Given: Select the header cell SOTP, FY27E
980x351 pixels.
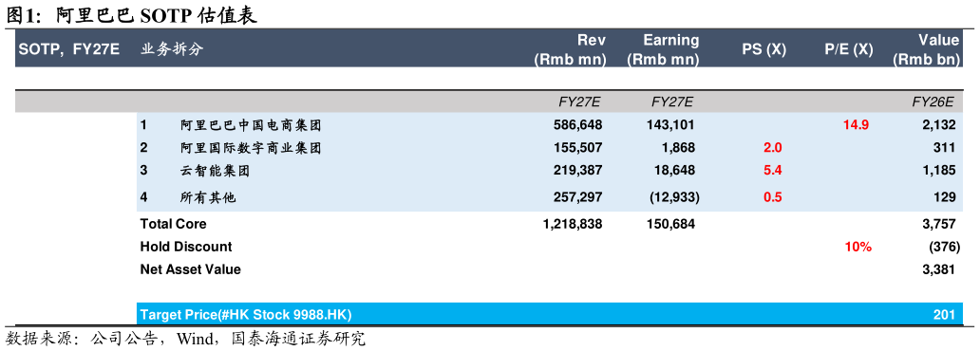Looking at the screenshot, I should pyautogui.click(x=68, y=49).
